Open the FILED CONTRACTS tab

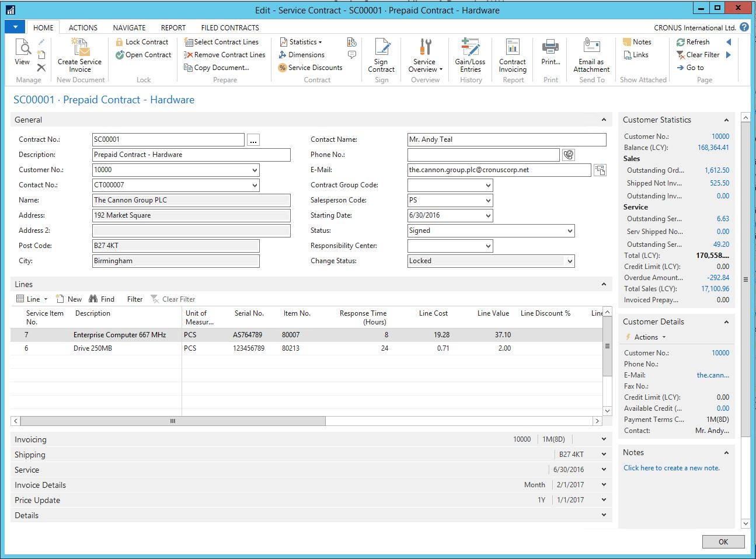pos(229,27)
